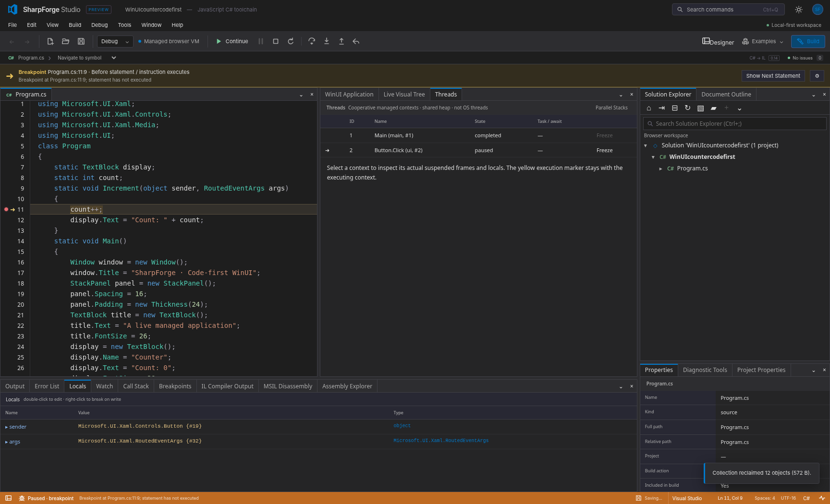Click Collapse All icon in Solution Explorer
This screenshot has height=504, width=830.
point(675,108)
